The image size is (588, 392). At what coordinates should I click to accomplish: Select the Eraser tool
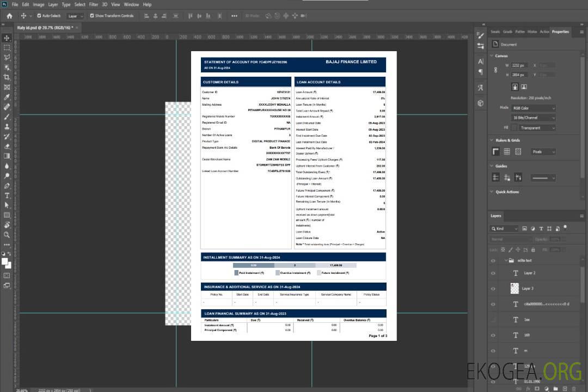point(7,146)
